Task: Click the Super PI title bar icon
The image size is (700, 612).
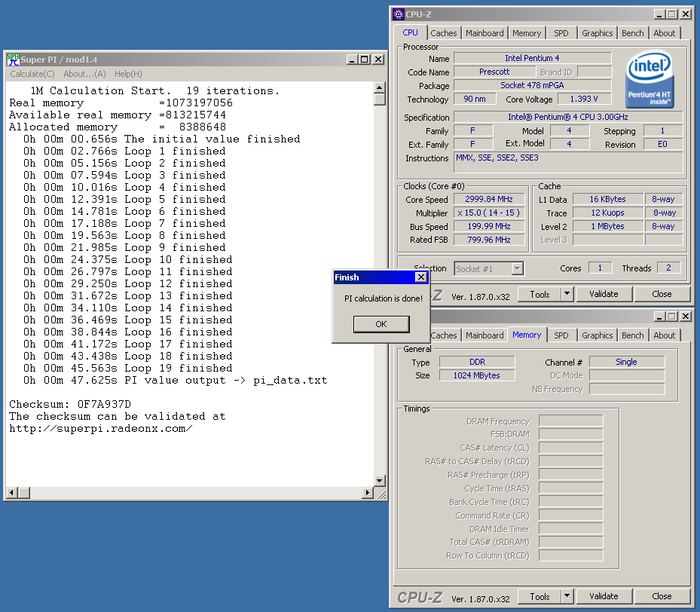Action: point(13,59)
